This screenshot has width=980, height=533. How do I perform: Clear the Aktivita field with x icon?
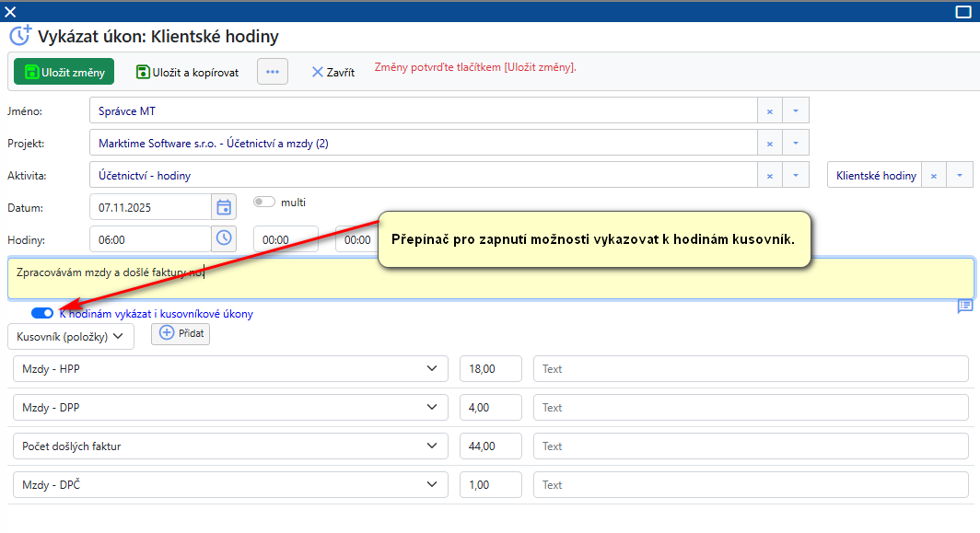click(x=769, y=176)
